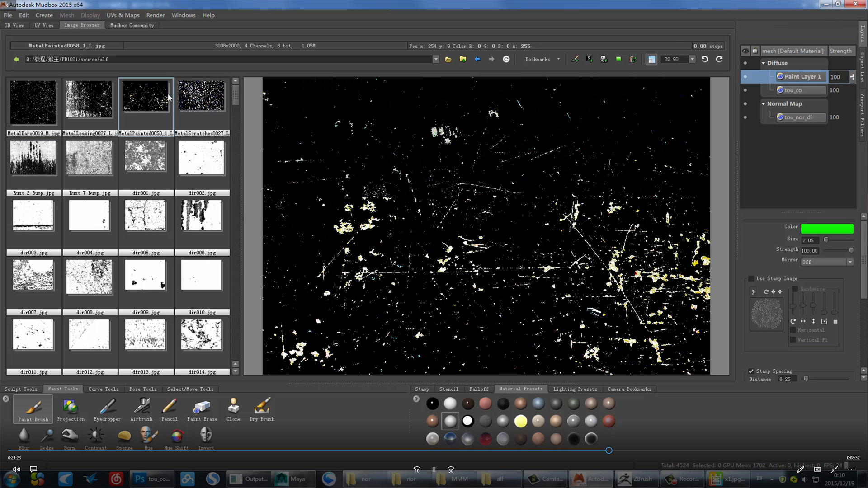
Task: Toggle mesh visibility eye icon
Action: click(745, 51)
